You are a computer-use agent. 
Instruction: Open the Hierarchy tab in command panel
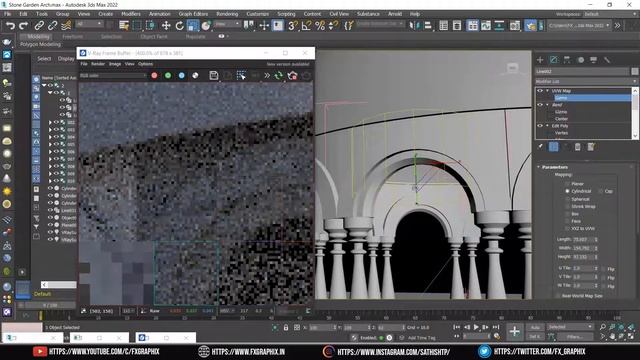(x=567, y=60)
